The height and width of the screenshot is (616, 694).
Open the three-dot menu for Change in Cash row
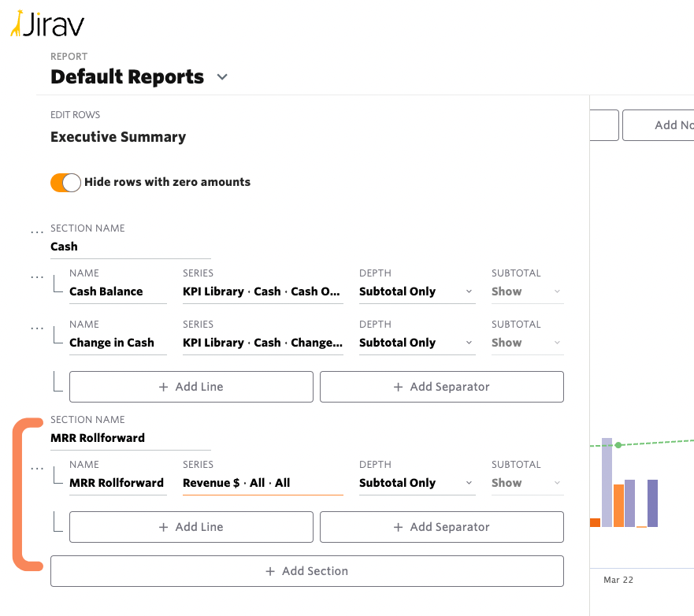(x=36, y=327)
